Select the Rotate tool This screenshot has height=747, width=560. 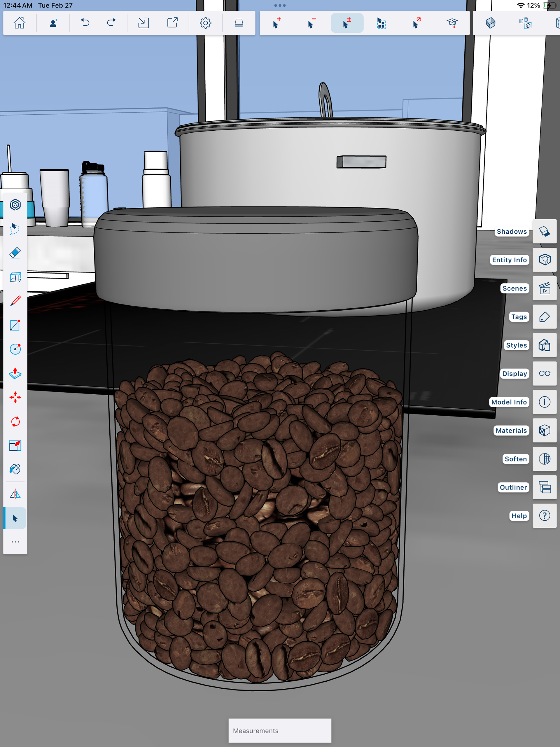[15, 421]
